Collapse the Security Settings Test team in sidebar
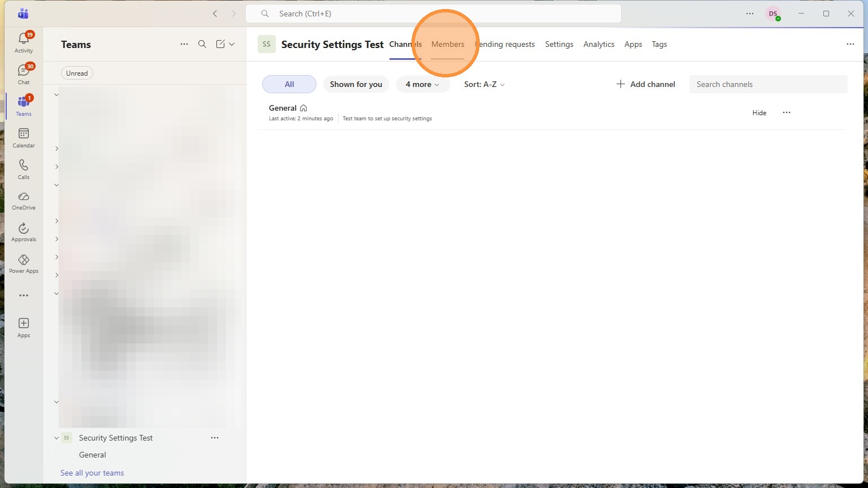Screen dimensions: 868x488 (57, 438)
